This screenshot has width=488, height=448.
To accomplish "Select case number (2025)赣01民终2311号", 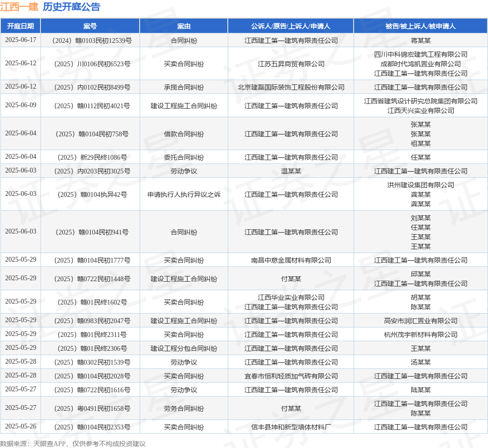I will tap(91, 335).
